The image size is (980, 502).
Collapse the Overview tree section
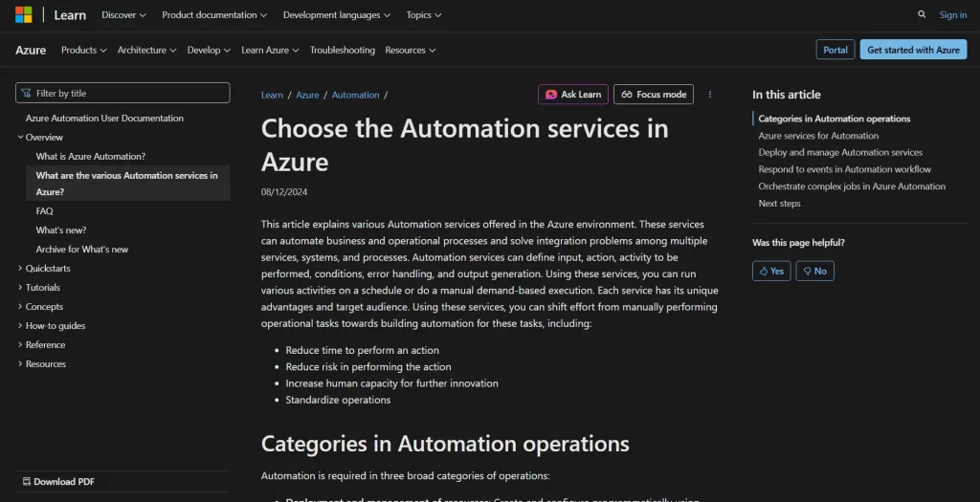pos(40,137)
